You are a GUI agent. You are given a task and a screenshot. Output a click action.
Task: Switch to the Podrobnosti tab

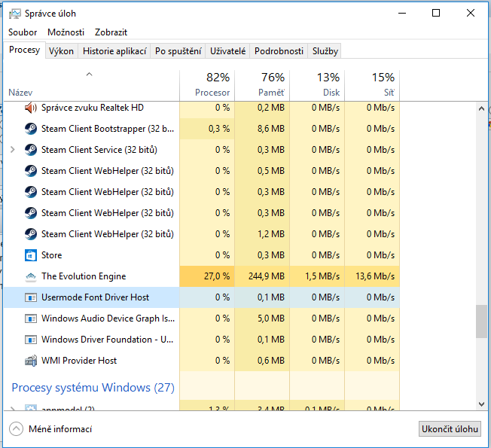279,51
